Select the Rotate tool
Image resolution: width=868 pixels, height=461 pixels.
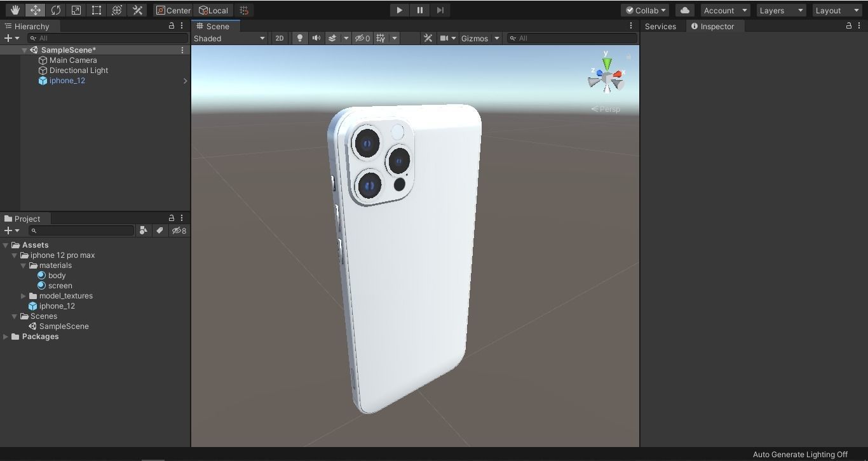(56, 10)
